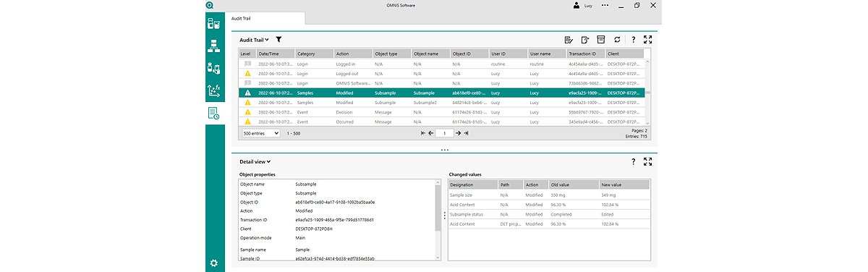Sort by Level column header

(x=247, y=54)
